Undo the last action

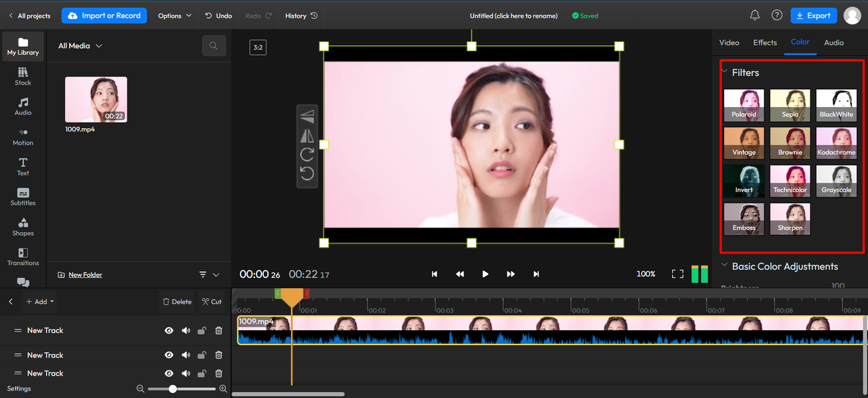click(x=218, y=16)
